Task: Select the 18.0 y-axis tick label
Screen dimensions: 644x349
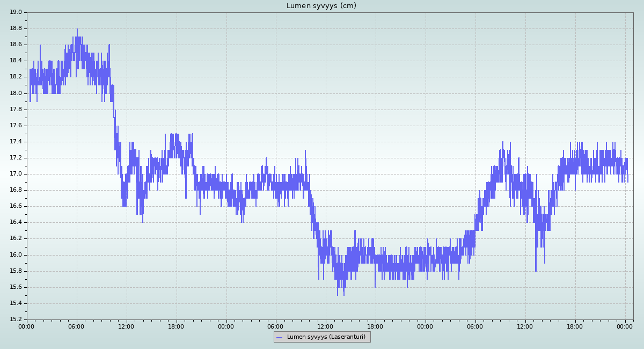Action: (x=16, y=93)
